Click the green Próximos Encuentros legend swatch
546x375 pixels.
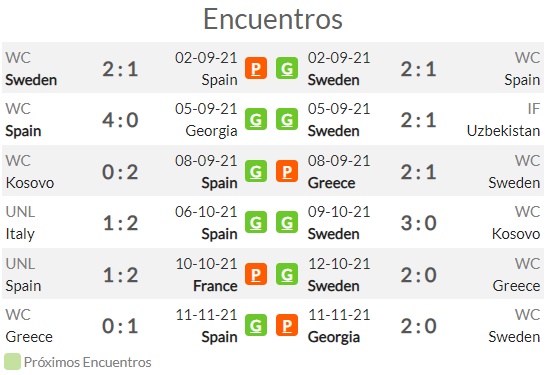(x=12, y=362)
